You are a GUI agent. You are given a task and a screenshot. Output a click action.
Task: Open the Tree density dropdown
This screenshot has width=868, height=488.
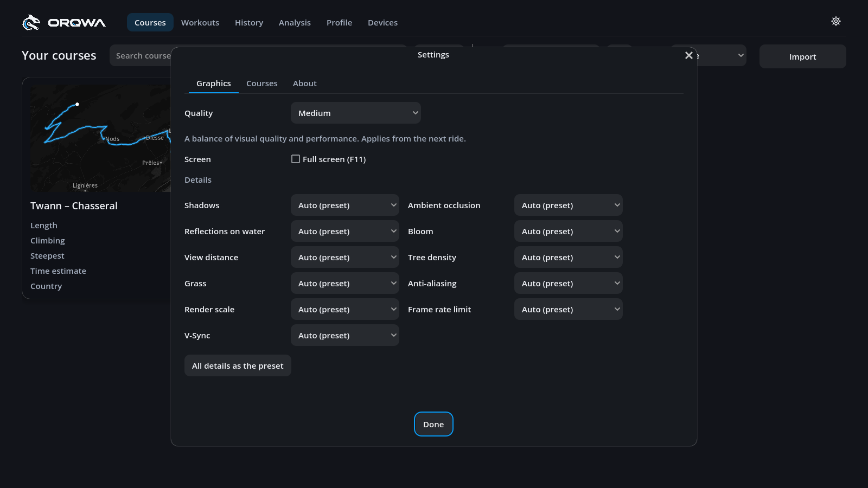pyautogui.click(x=569, y=257)
